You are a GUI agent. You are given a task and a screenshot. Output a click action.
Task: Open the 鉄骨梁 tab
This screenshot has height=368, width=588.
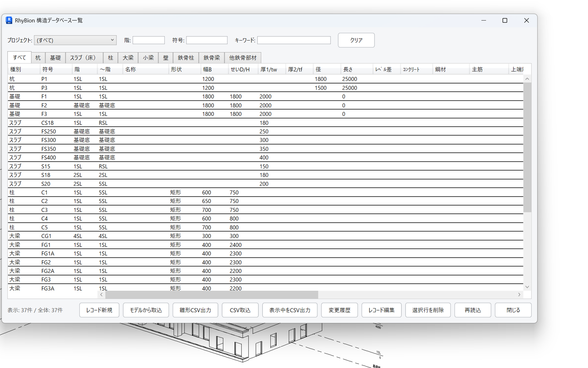coord(212,58)
